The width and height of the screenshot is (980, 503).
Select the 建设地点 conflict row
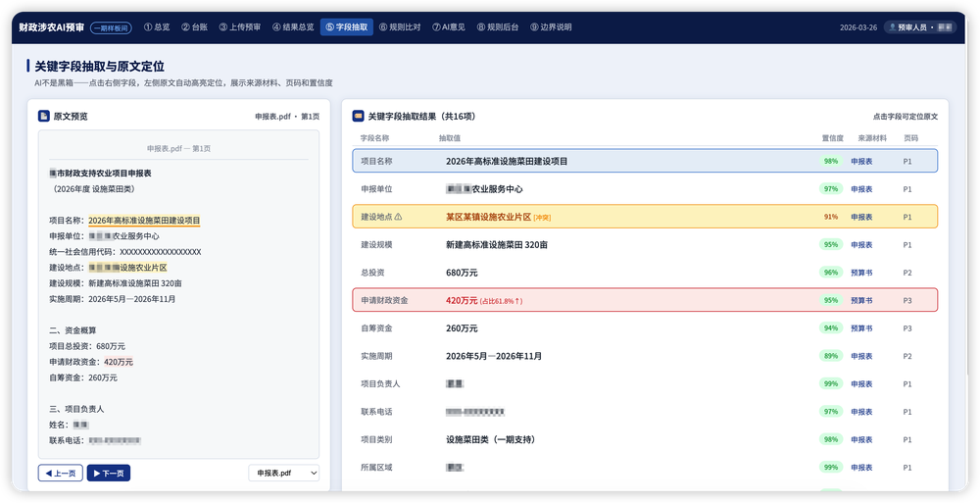pyautogui.click(x=645, y=217)
